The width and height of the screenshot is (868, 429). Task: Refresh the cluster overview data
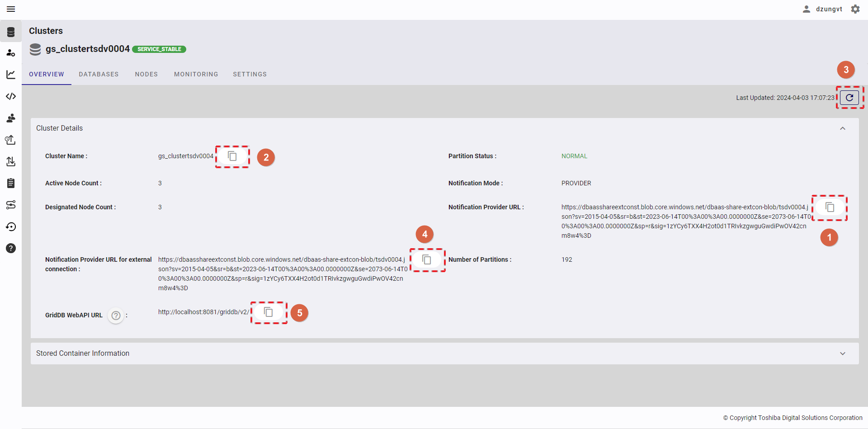point(849,98)
